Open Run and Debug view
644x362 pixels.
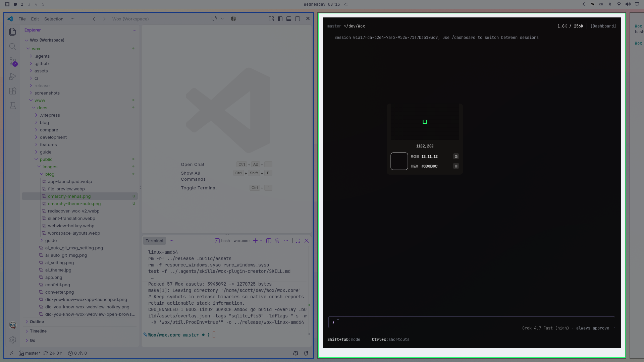[x=12, y=76]
